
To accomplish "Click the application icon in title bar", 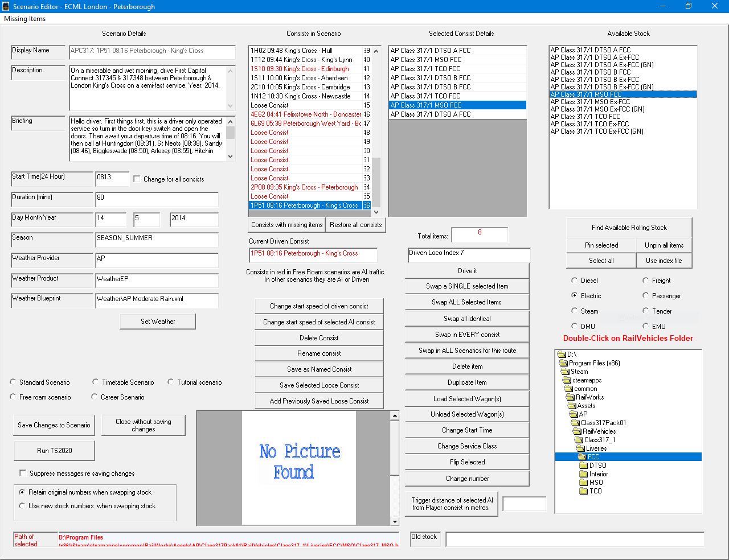I will point(6,6).
